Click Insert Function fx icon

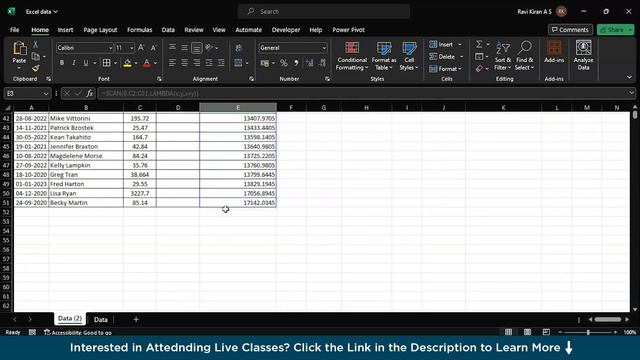click(x=89, y=93)
